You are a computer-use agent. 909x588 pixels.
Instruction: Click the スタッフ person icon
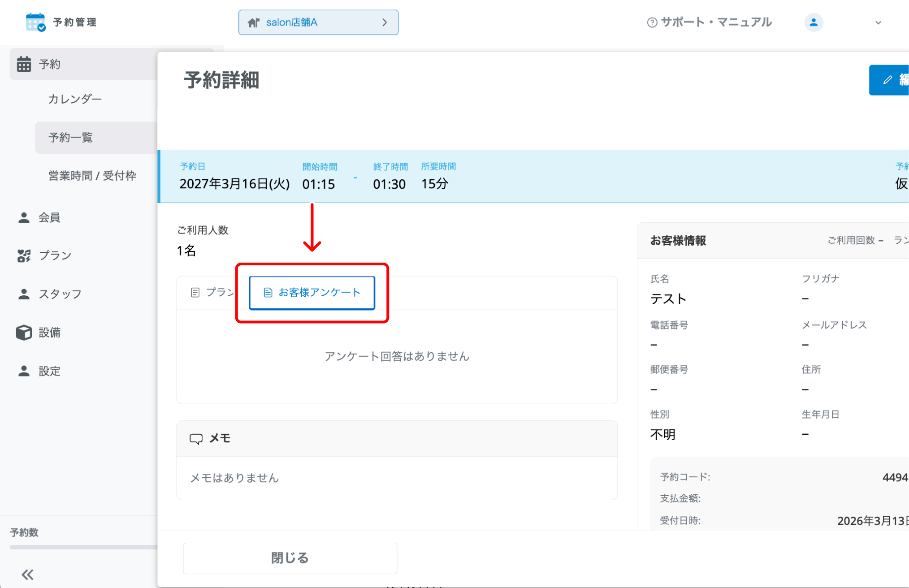pos(24,294)
